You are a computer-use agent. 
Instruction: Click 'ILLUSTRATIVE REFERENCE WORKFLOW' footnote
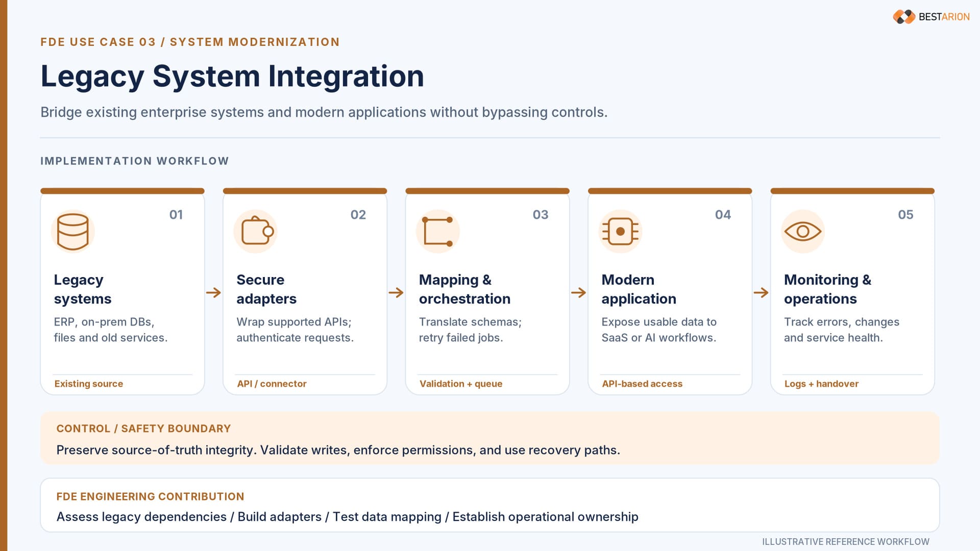click(846, 542)
